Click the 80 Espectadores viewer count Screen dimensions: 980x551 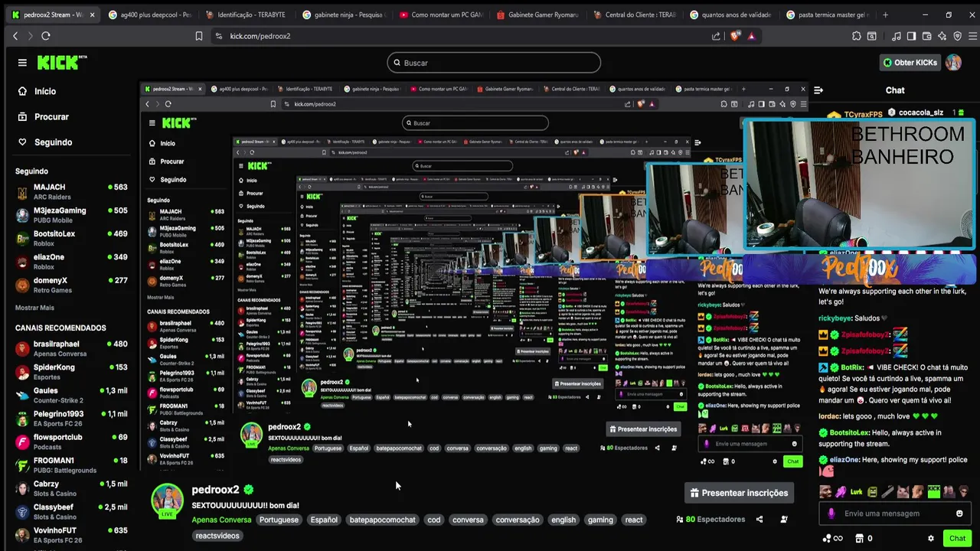(x=710, y=520)
